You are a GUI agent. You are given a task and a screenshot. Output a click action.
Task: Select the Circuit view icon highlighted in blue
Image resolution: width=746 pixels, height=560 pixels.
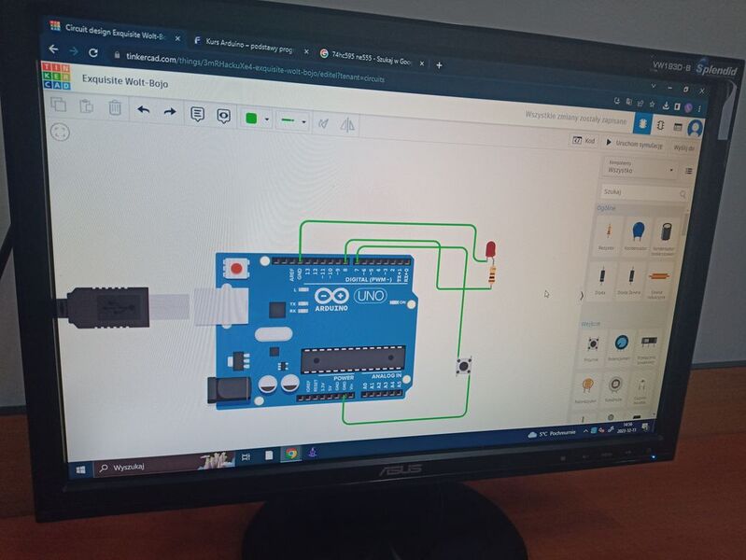tap(642, 124)
